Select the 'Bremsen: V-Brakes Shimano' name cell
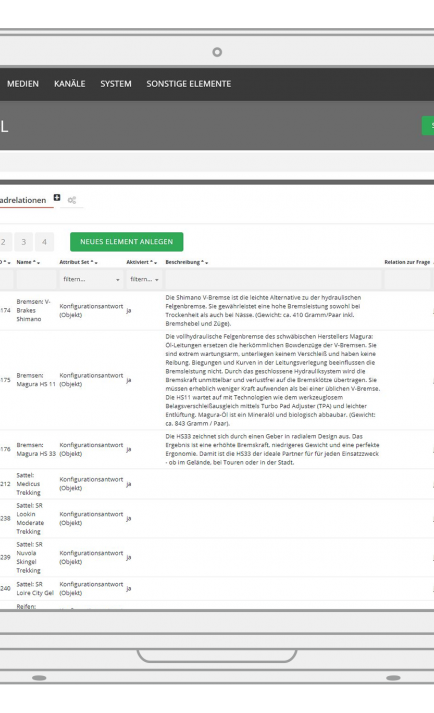This screenshot has width=434, height=713. [34, 311]
